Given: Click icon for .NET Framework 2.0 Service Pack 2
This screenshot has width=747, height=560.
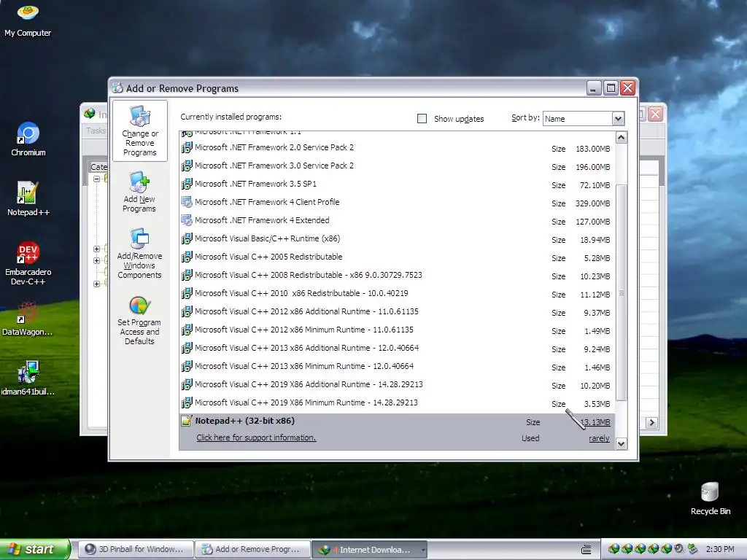Looking at the screenshot, I should [x=187, y=147].
